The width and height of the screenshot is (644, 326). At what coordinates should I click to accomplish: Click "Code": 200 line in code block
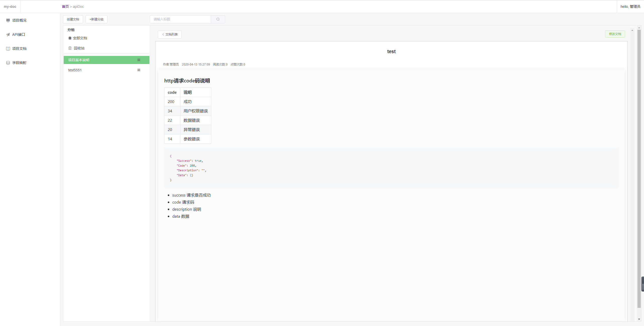[186, 166]
